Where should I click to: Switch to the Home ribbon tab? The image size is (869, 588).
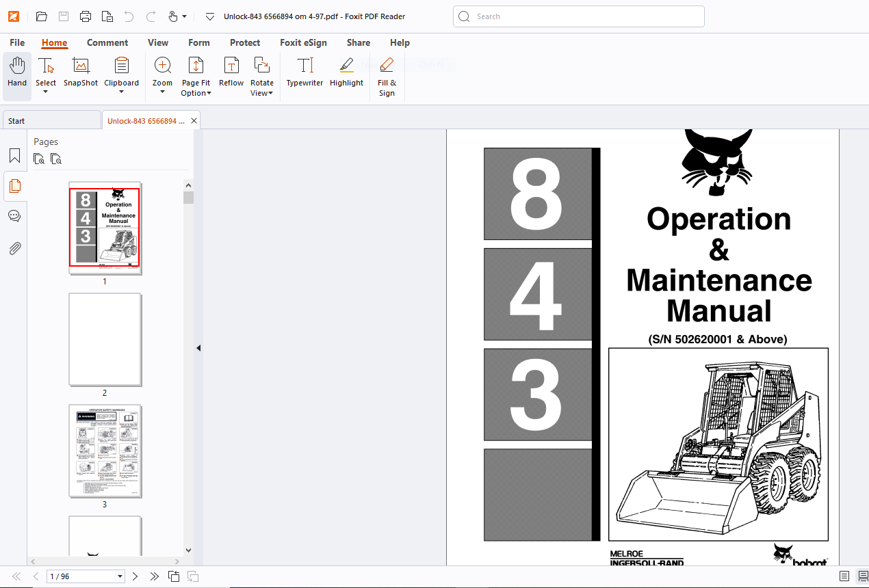[54, 42]
